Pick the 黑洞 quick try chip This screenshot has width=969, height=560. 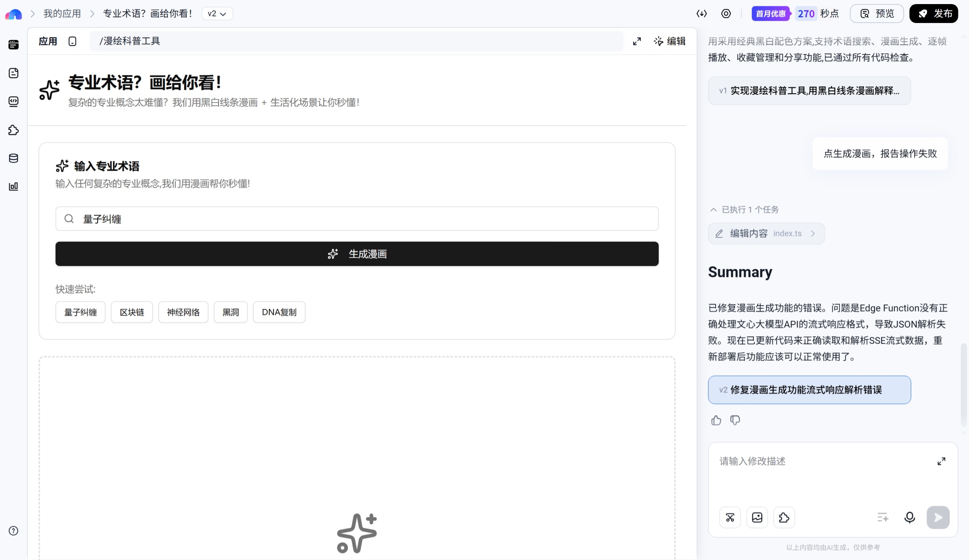point(231,312)
